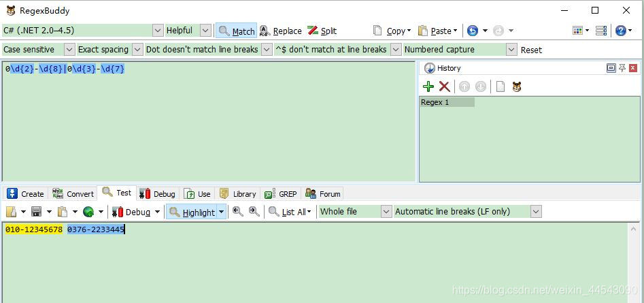Image resolution: width=644 pixels, height=303 pixels.
Task: Open the Create tab
Action: 25,193
